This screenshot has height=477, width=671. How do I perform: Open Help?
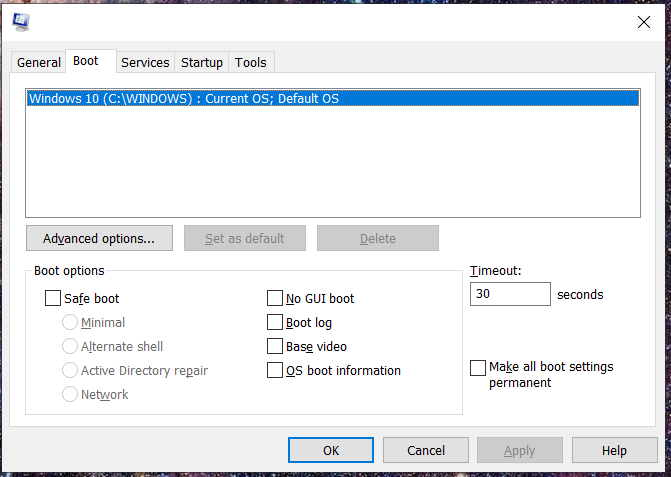(615, 450)
